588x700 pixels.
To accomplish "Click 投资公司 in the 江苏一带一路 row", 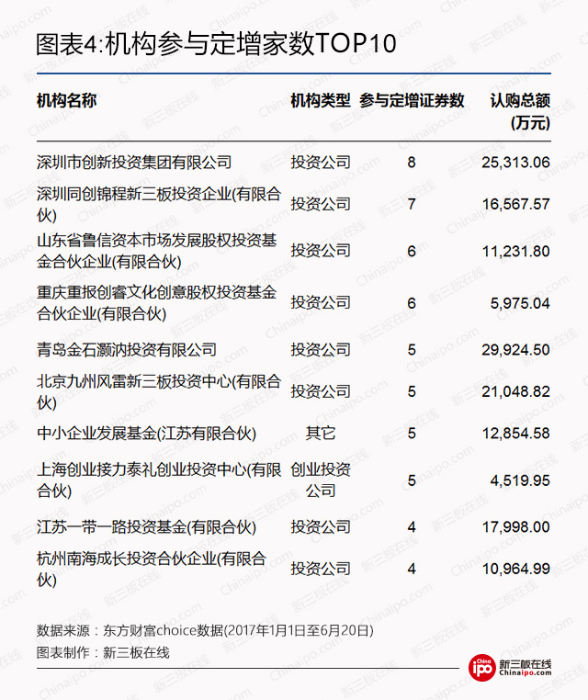I will (321, 527).
